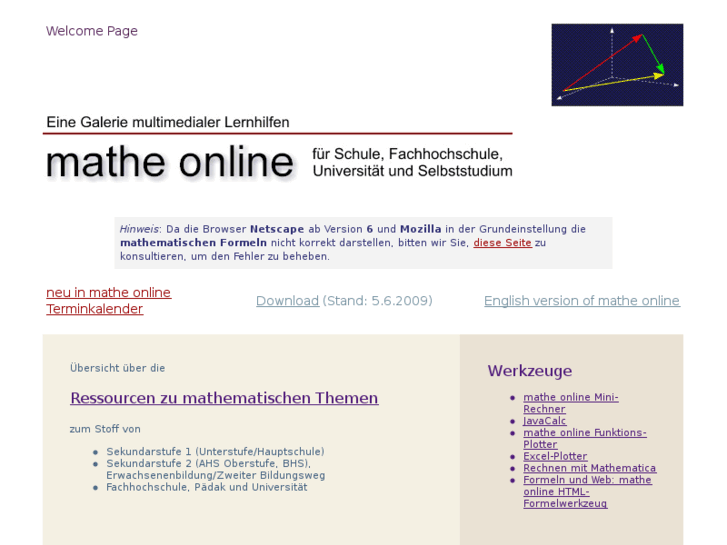
Task: Open mathe online Funktions-Plotter
Action: [585, 438]
